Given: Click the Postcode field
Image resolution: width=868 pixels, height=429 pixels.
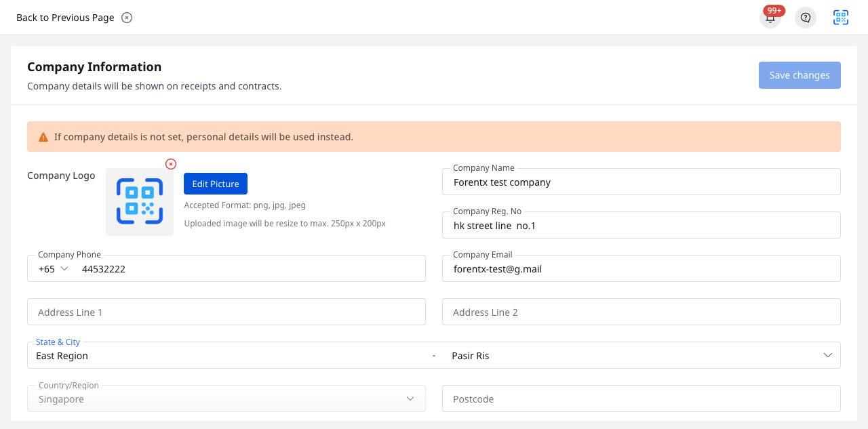Looking at the screenshot, I should point(642,399).
